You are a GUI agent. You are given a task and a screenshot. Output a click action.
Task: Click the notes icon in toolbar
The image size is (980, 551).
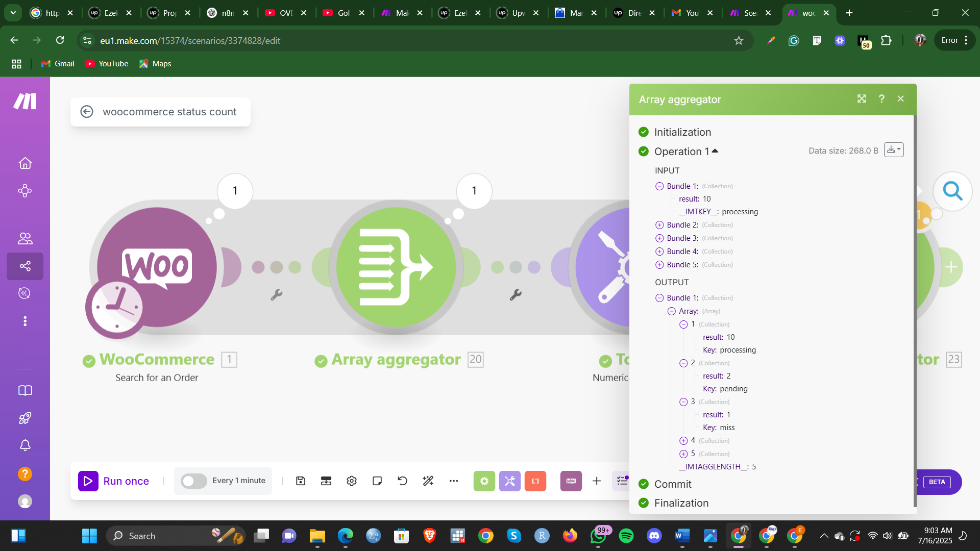click(x=377, y=481)
